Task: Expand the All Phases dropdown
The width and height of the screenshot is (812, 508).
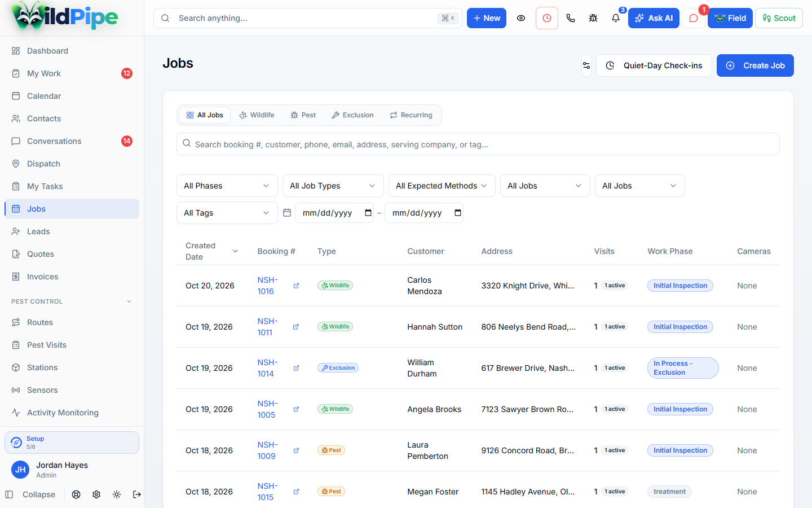Action: tap(227, 186)
